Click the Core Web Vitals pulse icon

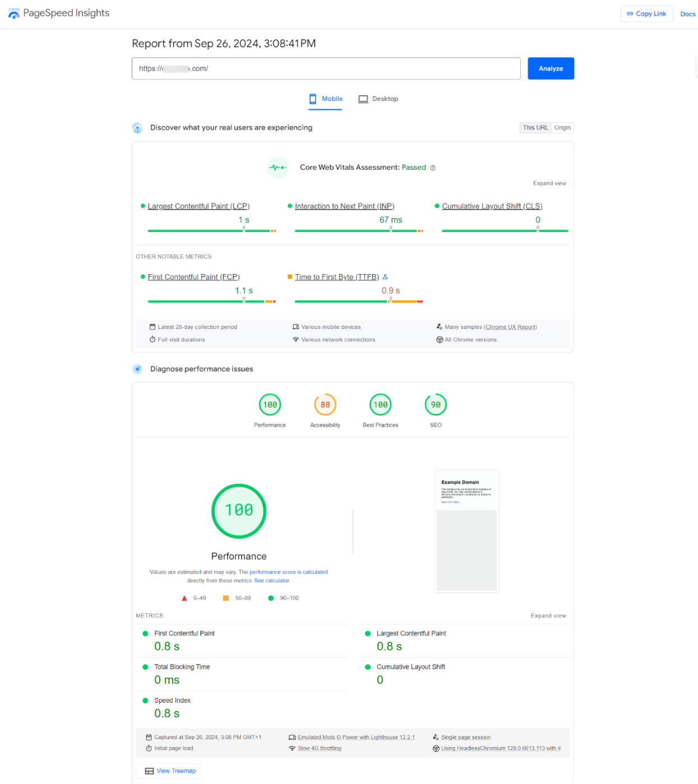[278, 168]
